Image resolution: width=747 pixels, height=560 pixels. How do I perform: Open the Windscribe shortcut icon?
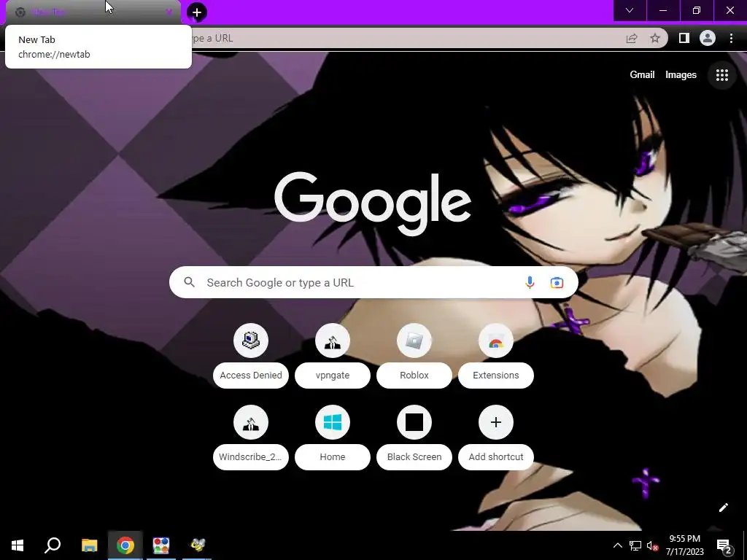click(x=251, y=422)
